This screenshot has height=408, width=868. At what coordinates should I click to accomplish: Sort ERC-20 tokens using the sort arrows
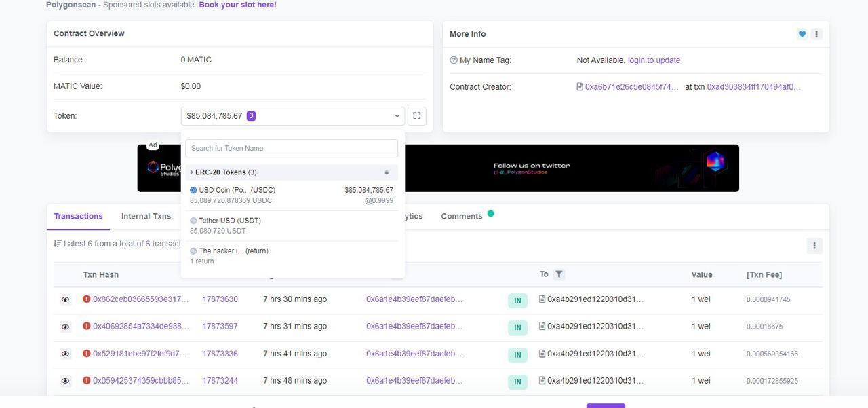tap(387, 172)
